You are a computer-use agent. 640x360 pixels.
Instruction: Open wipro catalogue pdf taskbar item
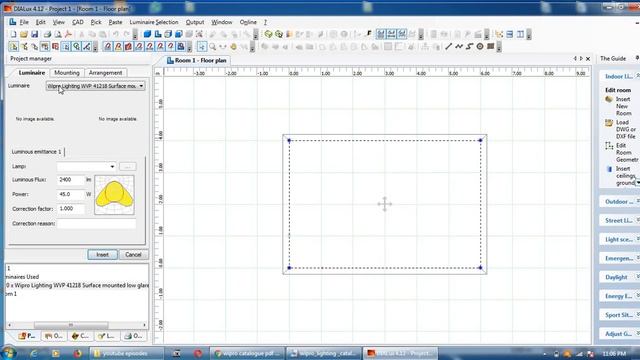[248, 353]
